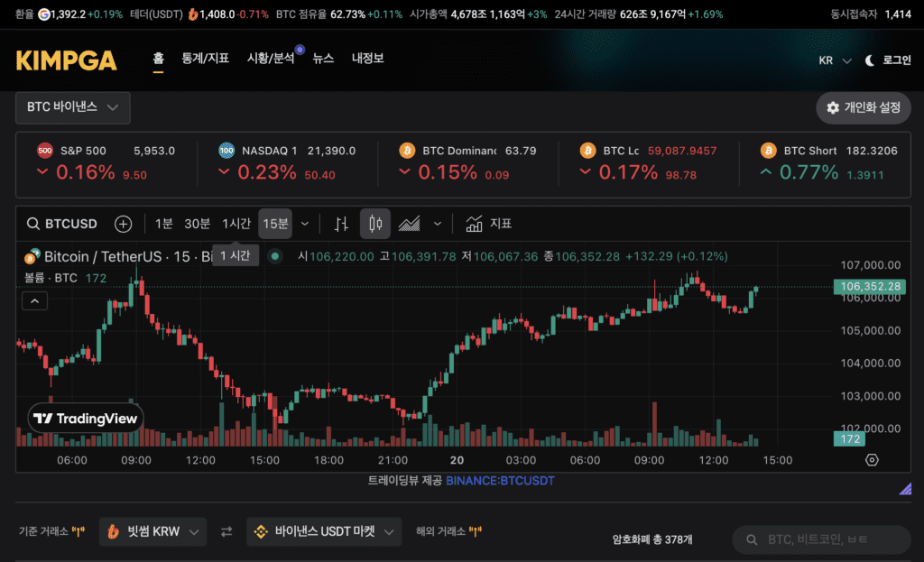The height and width of the screenshot is (562, 924).
Task: Open the 통계/지표 menu
Action: (x=205, y=59)
